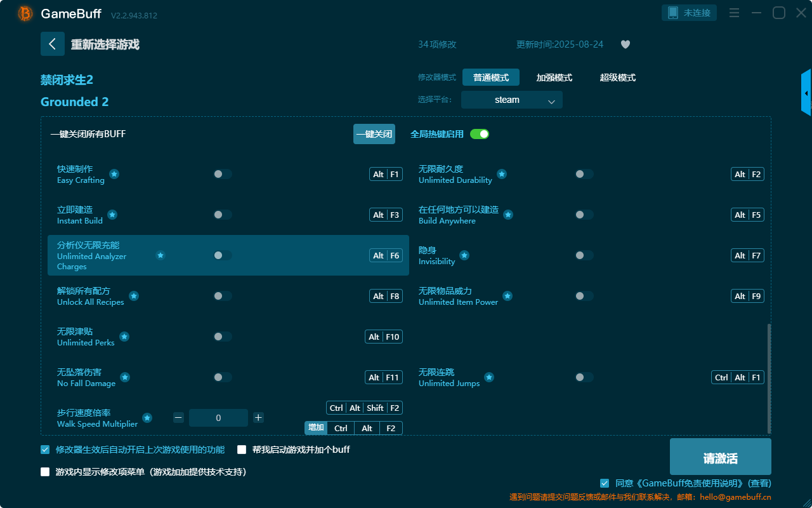Click the back arrow button
The image size is (812, 508).
(53, 44)
